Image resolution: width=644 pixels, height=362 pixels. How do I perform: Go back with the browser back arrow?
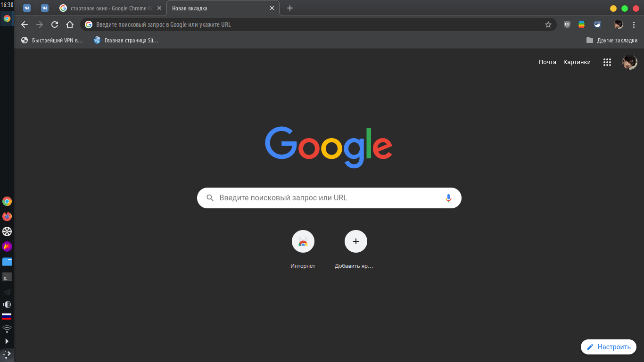(x=25, y=25)
